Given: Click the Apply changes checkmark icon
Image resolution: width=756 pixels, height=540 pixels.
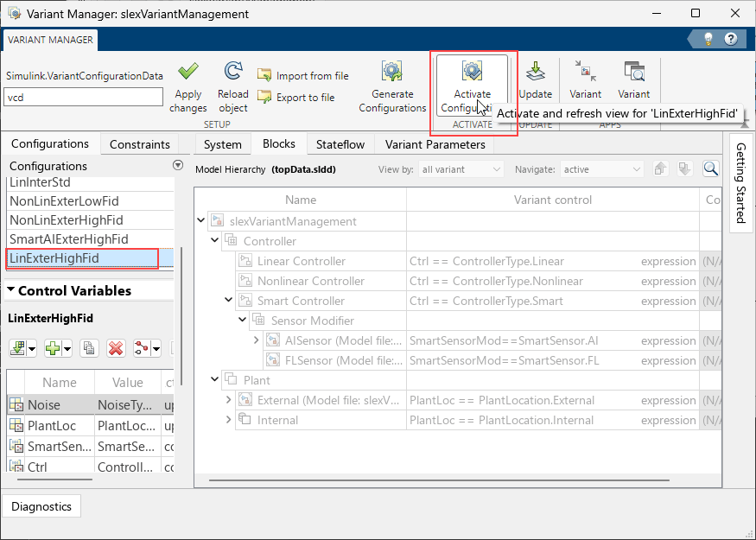Looking at the screenshot, I should coord(188,72).
